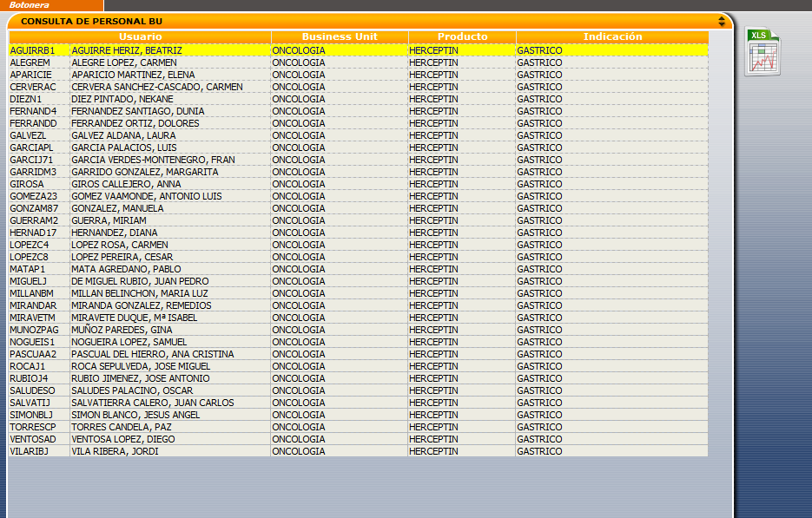Click the GOMEZA23 user code
Image resolution: width=812 pixels, height=518 pixels.
click(33, 196)
